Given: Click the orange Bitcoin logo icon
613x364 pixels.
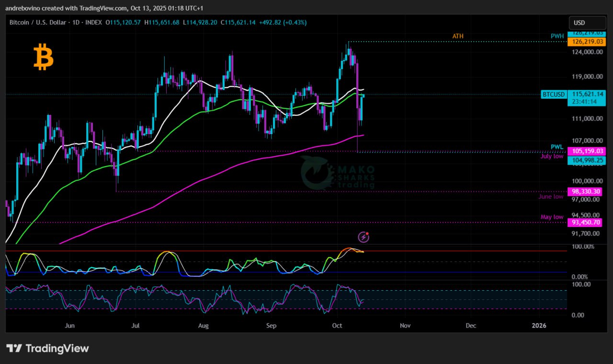Looking at the screenshot, I should tap(43, 57).
